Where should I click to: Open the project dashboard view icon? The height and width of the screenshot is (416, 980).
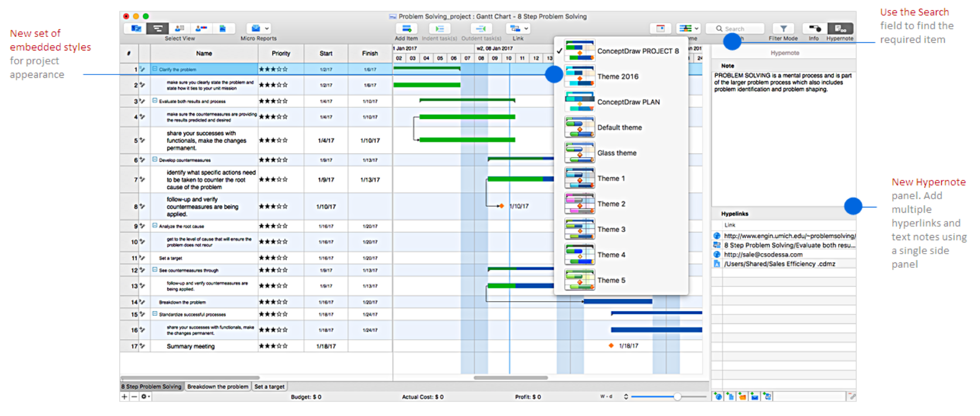136,28
